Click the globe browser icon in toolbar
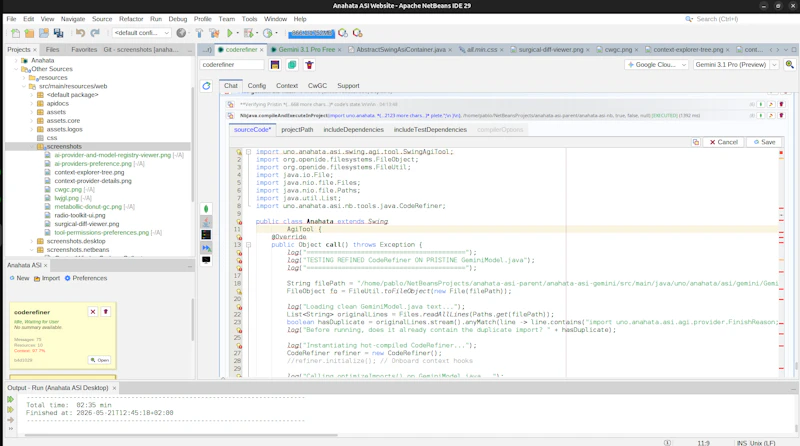The image size is (800, 446). 181,33
